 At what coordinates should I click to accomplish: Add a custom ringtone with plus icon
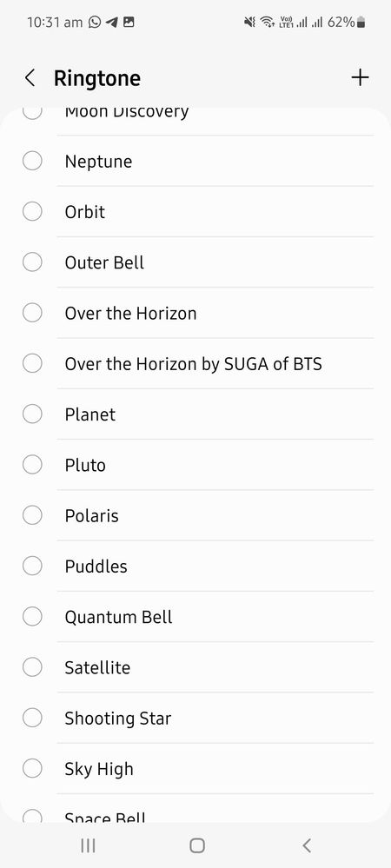click(x=360, y=77)
